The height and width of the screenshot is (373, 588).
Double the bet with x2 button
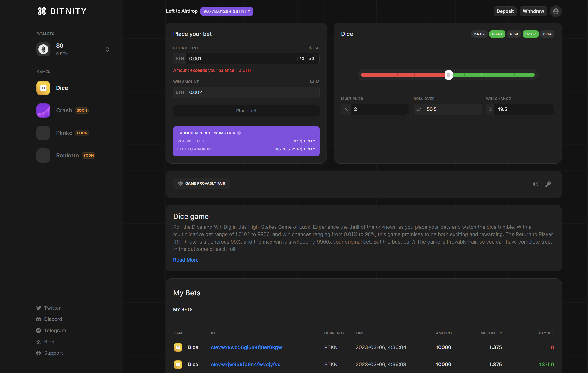[312, 59]
